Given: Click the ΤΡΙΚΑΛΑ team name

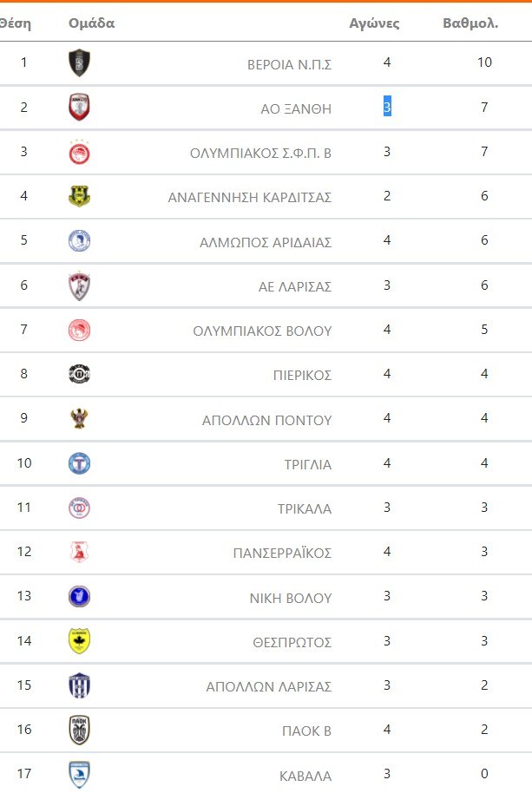Looking at the screenshot, I should point(302,509).
